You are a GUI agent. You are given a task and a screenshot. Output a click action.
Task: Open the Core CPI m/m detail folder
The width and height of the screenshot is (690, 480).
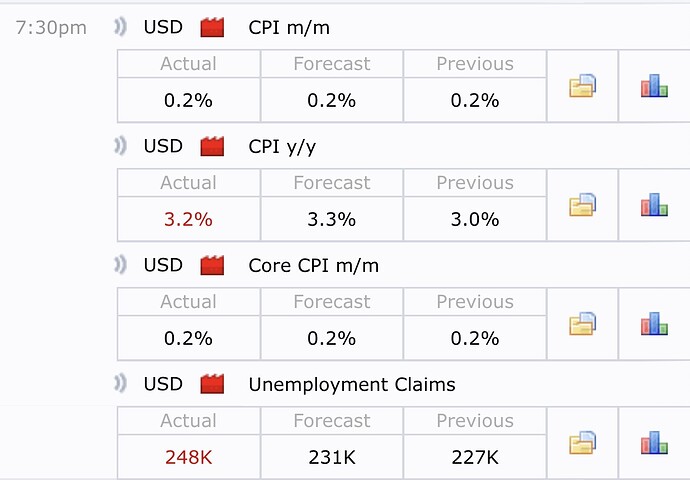point(583,324)
